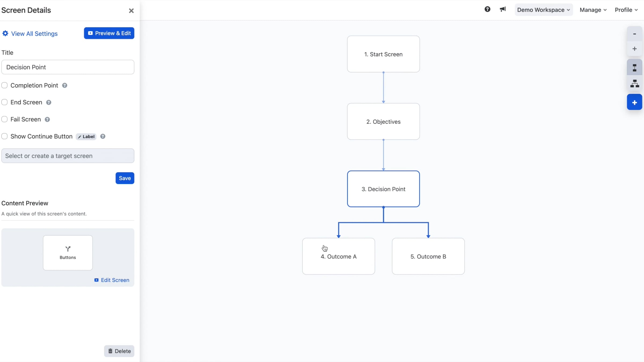
Task: Open the announcements megaphone icon
Action: pyautogui.click(x=503, y=9)
